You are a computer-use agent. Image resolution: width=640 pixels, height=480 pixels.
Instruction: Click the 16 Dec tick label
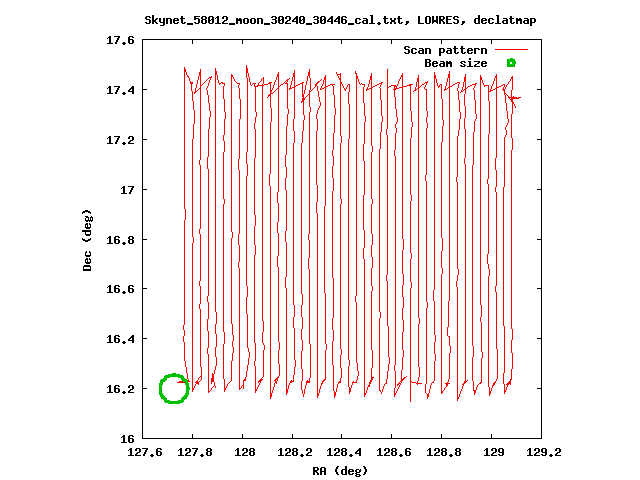127,439
